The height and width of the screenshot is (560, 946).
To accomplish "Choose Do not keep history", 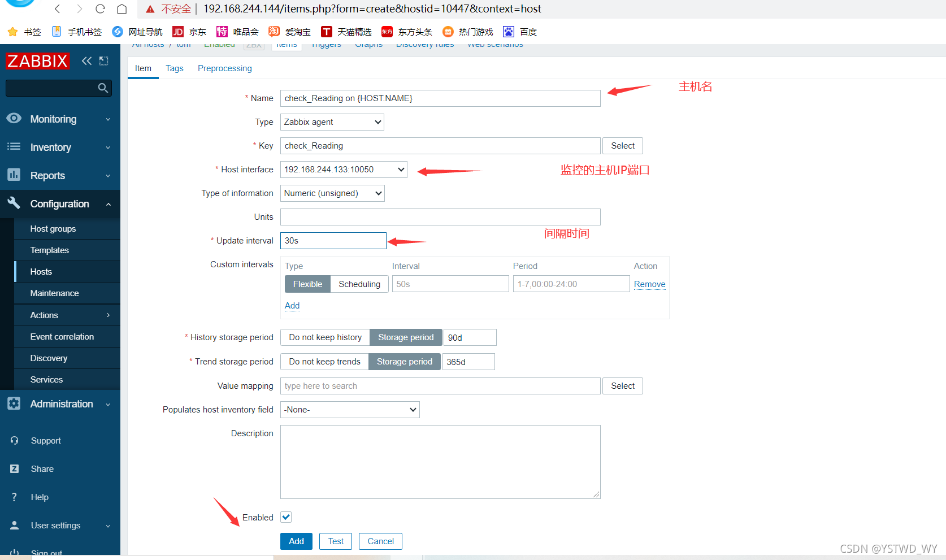I will point(325,337).
